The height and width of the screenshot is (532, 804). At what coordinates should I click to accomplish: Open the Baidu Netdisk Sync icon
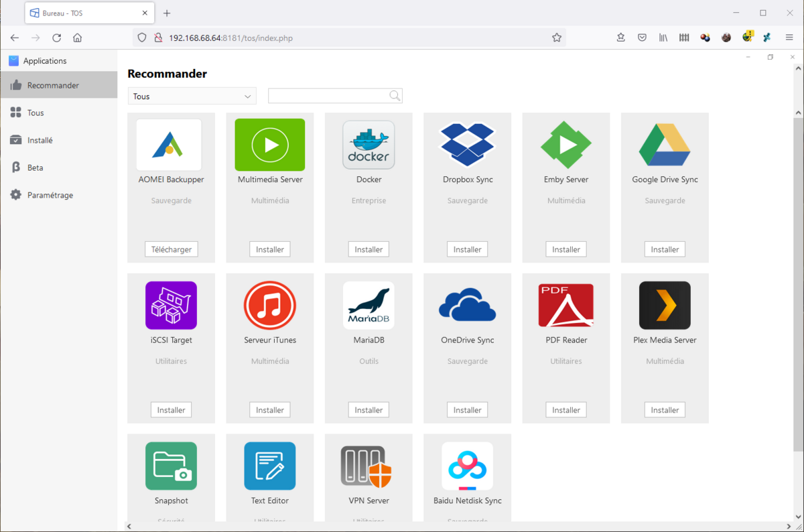click(x=467, y=466)
